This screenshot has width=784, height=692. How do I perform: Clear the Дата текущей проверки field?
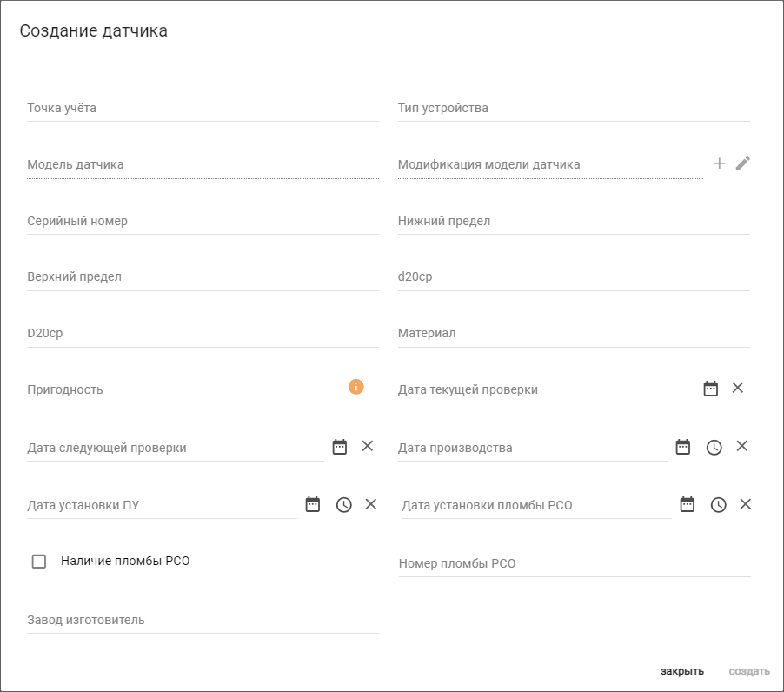click(x=738, y=388)
